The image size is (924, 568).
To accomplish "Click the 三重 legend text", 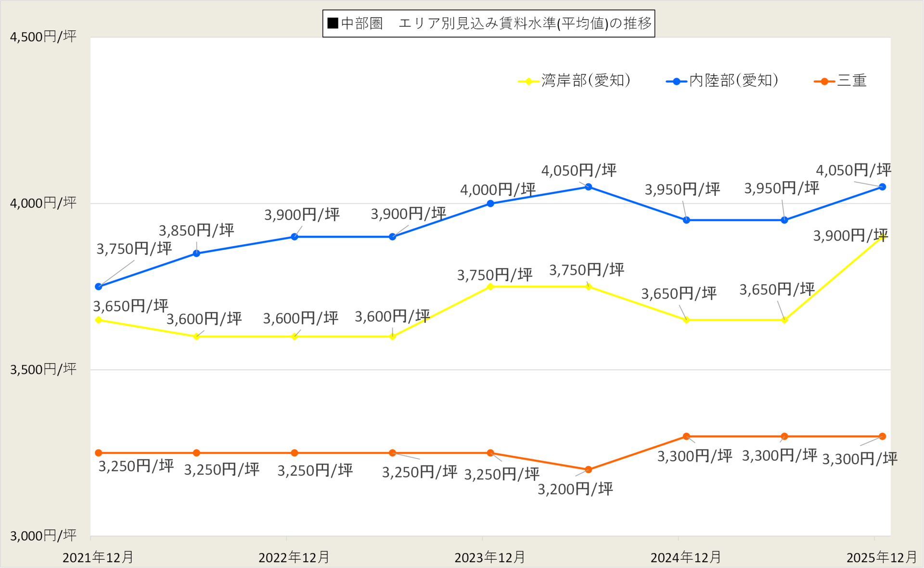I will tap(852, 80).
